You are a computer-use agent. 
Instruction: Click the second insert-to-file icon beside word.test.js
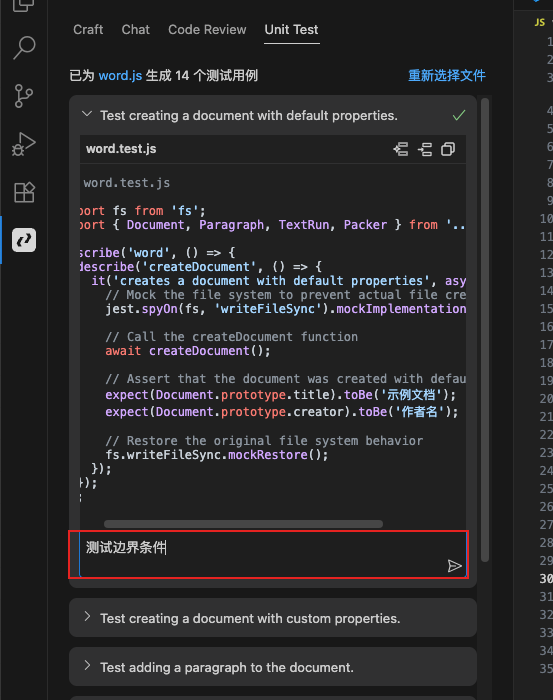[x=425, y=149]
